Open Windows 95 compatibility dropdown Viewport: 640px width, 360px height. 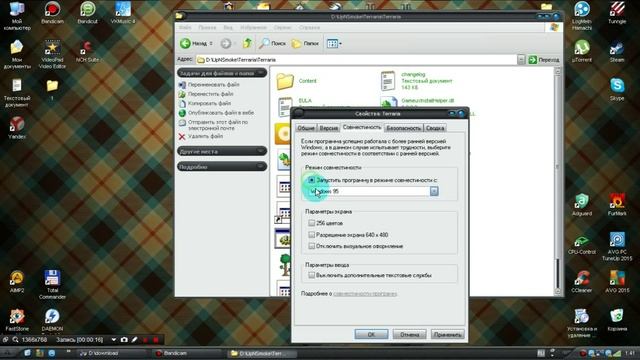434,191
